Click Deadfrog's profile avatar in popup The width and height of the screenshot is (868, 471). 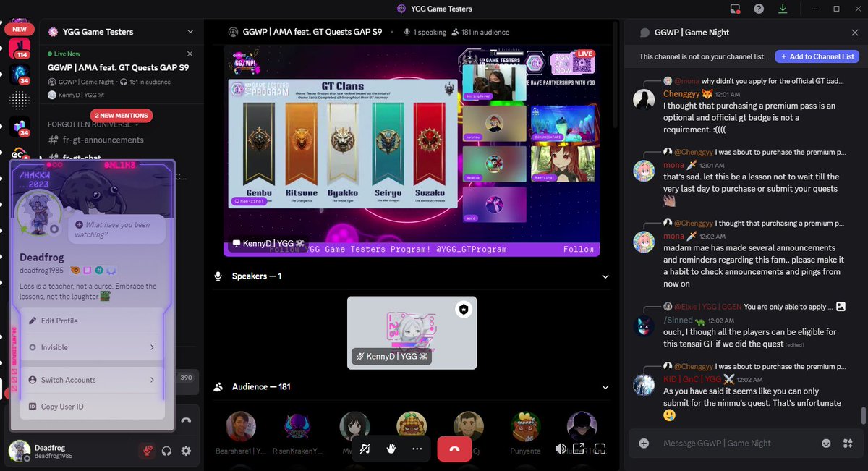(38, 215)
